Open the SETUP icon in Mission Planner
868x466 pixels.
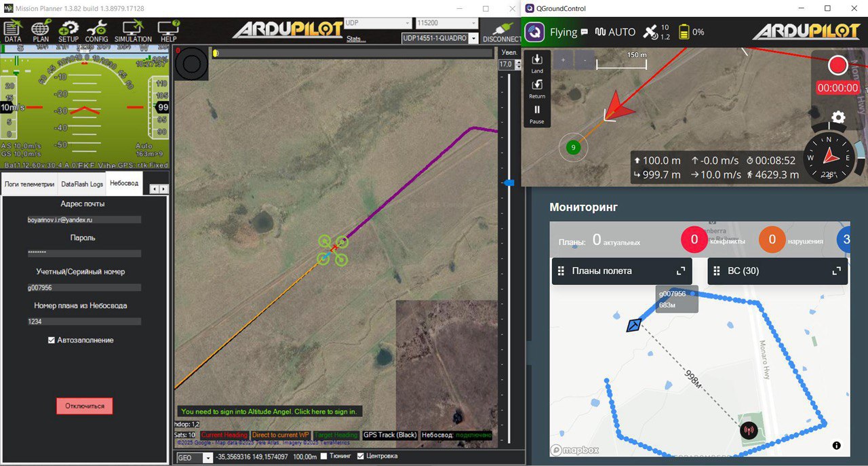tap(68, 31)
